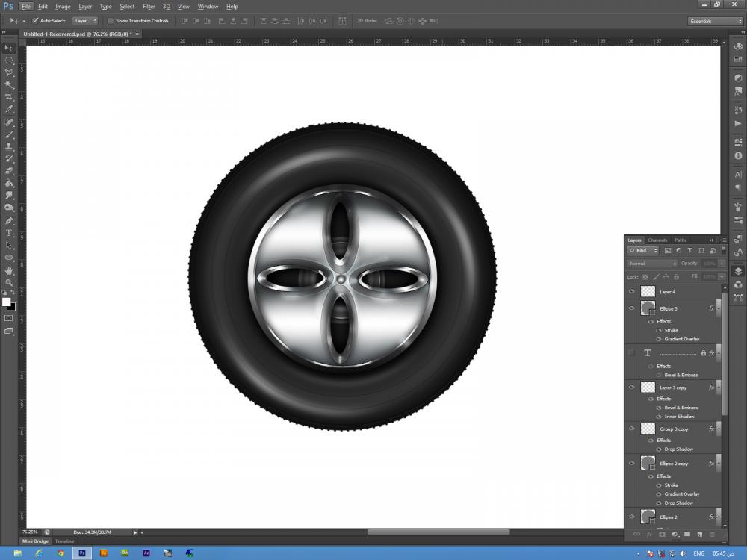Image resolution: width=747 pixels, height=560 pixels.
Task: Open Internet Explorer from the taskbar
Action: point(39,553)
